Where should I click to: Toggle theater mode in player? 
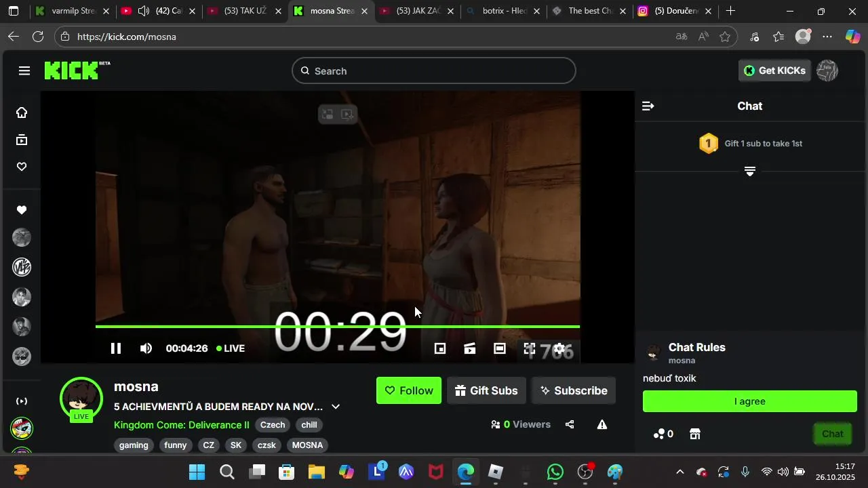click(x=500, y=348)
